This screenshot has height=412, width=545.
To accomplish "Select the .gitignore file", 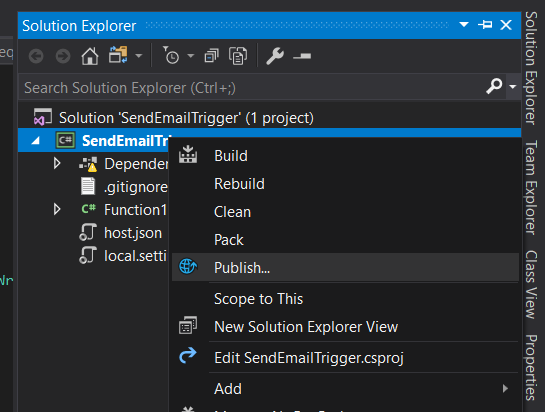I will [136, 187].
